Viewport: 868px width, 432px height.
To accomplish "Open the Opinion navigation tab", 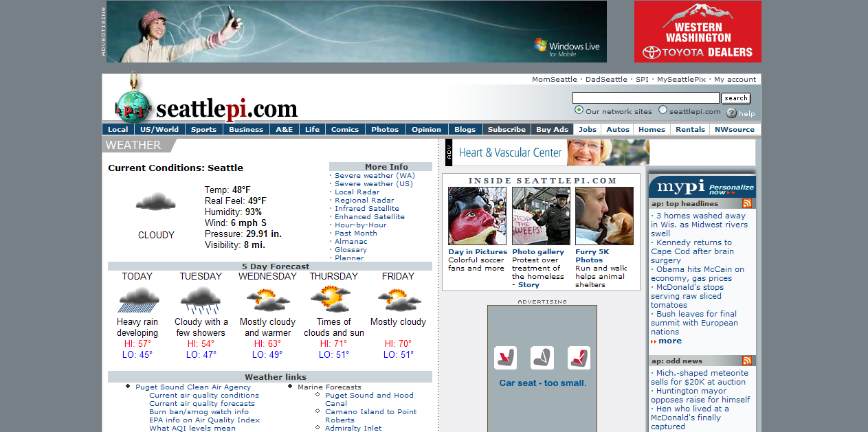I will [x=426, y=129].
